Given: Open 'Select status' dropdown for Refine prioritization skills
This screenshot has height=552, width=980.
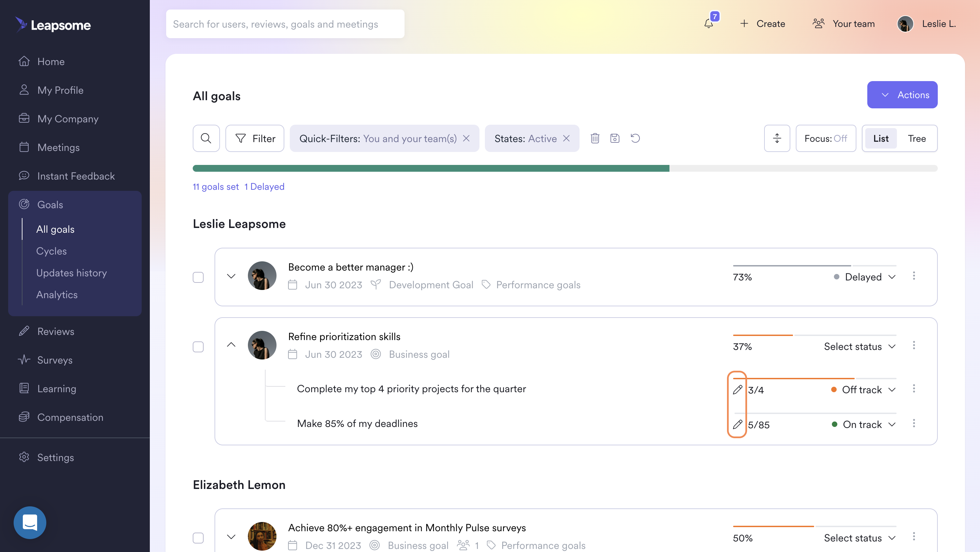Looking at the screenshot, I should coord(860,347).
